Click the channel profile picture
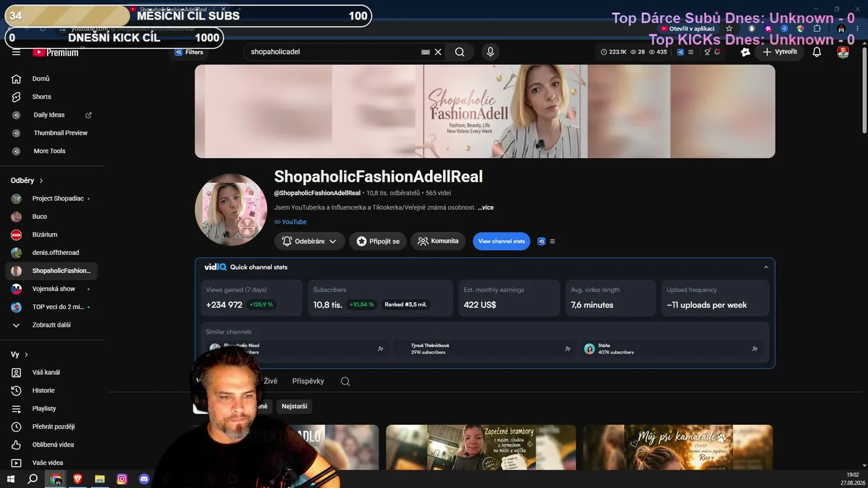 click(231, 209)
